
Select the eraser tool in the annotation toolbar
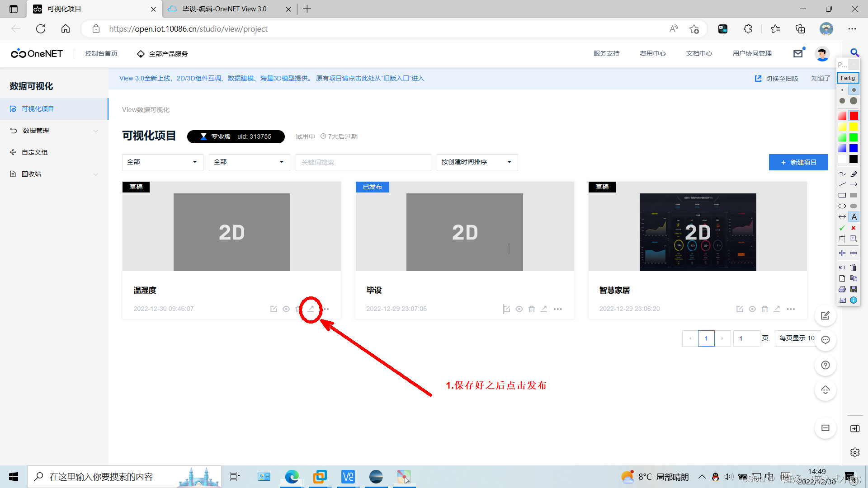tap(854, 174)
